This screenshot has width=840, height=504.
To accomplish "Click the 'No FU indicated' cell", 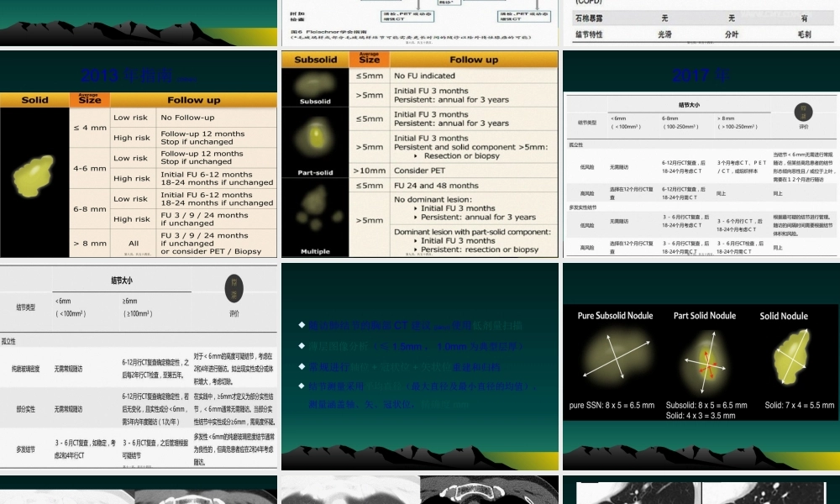I will [x=474, y=76].
